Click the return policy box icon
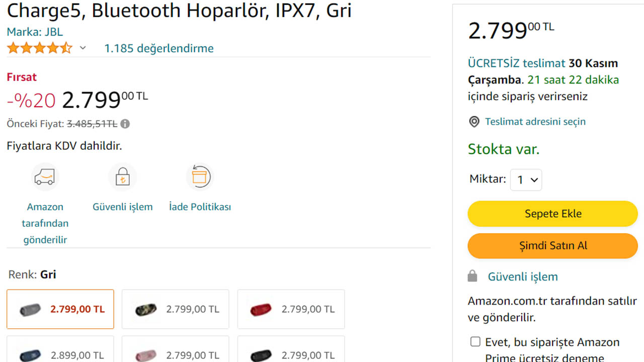Viewport: 644px width, 362px height. [x=200, y=177]
